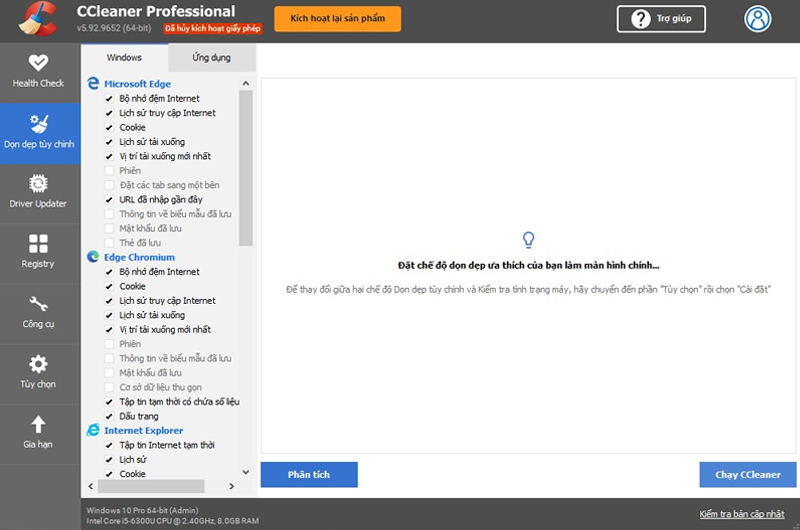800x530 pixels.
Task: Click Đã hủy kích hoạt giấy phép badge
Action: [213, 29]
